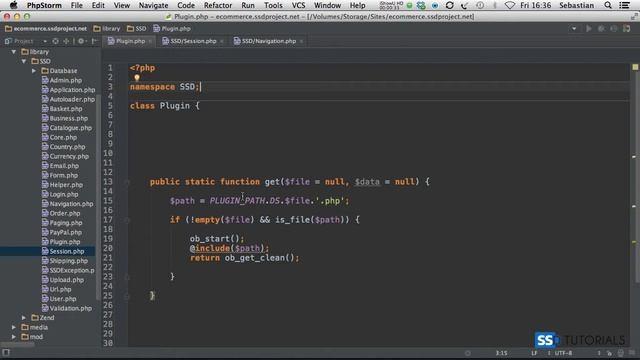Open the run configuration dropdown arrow
This screenshot has height=360, width=640.
(574, 29)
